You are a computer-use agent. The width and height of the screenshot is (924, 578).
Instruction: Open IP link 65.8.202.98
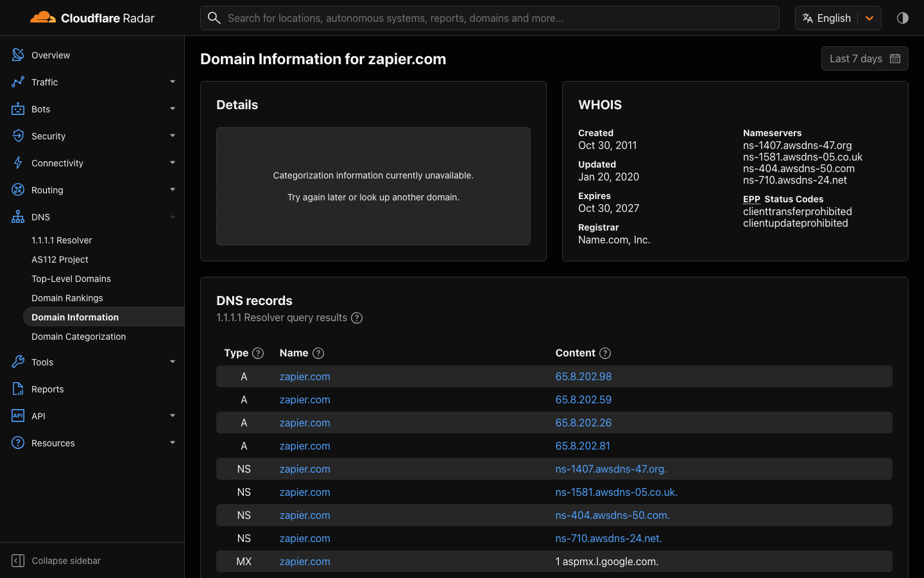(583, 376)
